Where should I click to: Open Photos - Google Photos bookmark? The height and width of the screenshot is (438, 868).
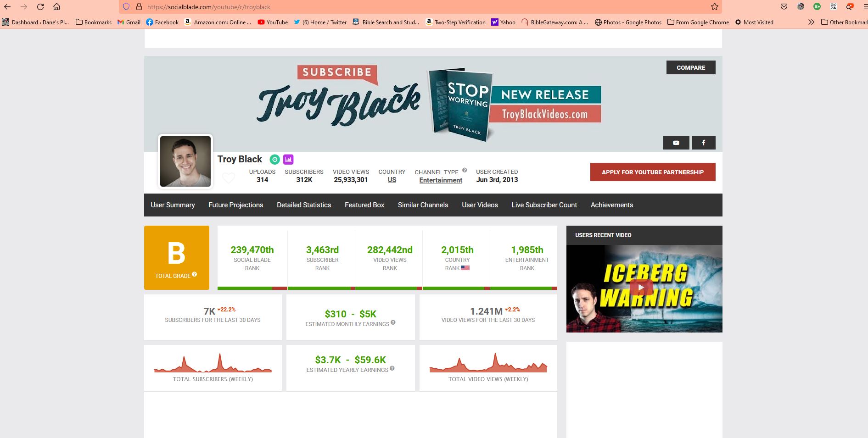click(628, 22)
